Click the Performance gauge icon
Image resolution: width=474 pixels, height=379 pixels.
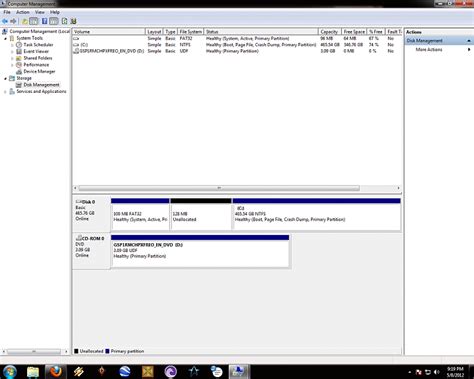pos(19,65)
